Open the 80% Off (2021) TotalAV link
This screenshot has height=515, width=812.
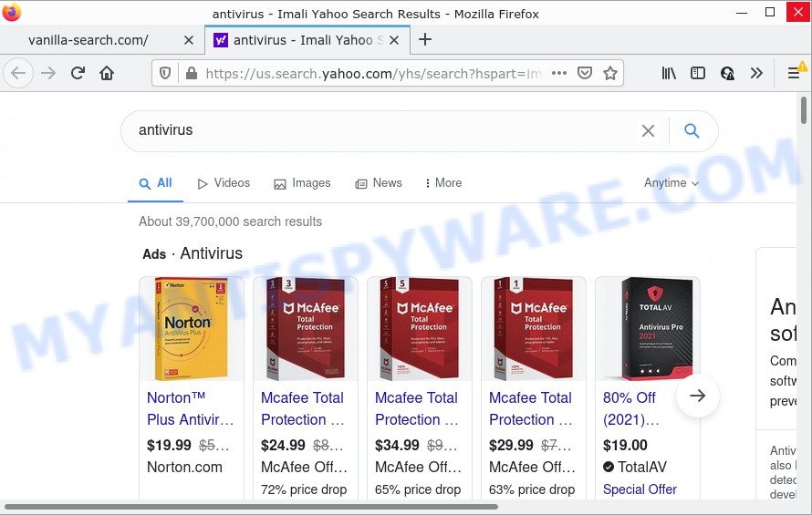631,408
